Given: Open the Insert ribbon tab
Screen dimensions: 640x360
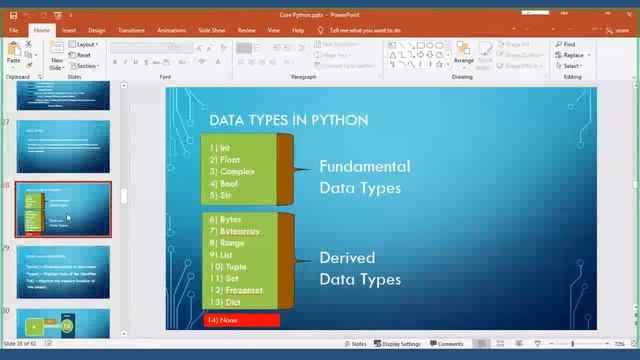Looking at the screenshot, I should pos(69,31).
